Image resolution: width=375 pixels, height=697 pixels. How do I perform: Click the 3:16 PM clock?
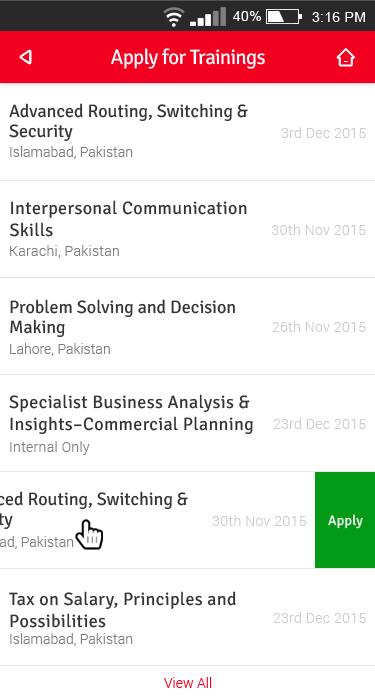pos(339,17)
